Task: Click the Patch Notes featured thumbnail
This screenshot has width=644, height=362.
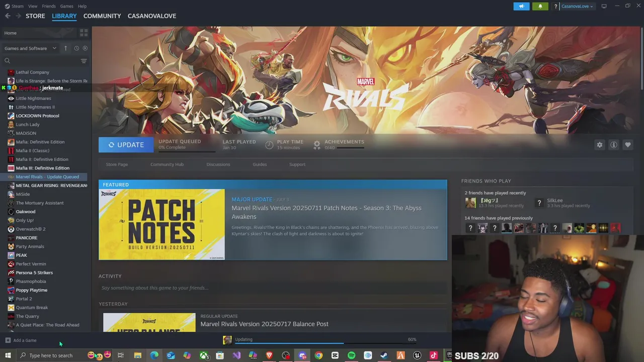Action: click(162, 224)
